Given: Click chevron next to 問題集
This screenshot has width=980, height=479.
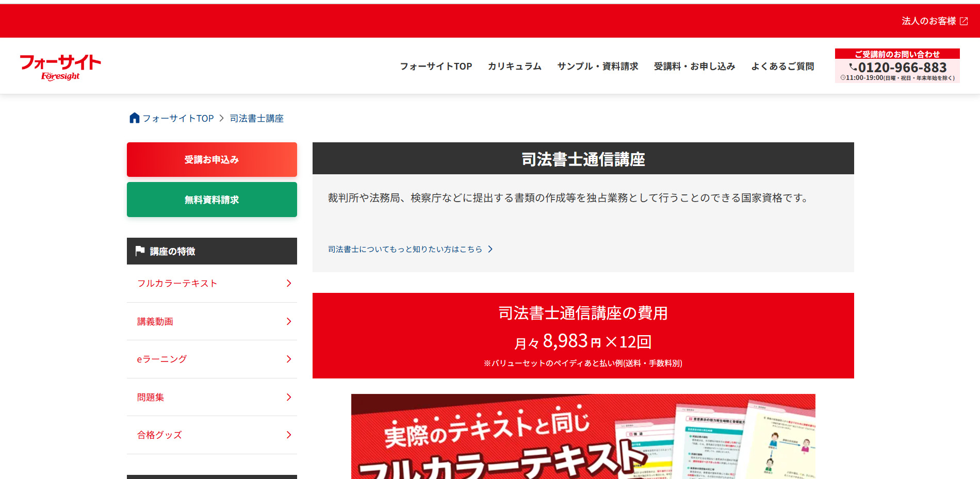Looking at the screenshot, I should pos(289,397).
